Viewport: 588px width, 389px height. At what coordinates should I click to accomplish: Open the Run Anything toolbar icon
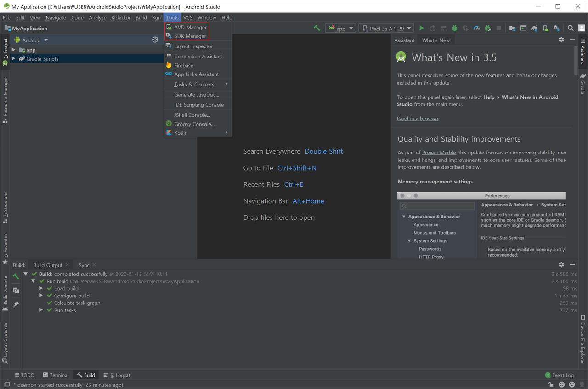524,28
